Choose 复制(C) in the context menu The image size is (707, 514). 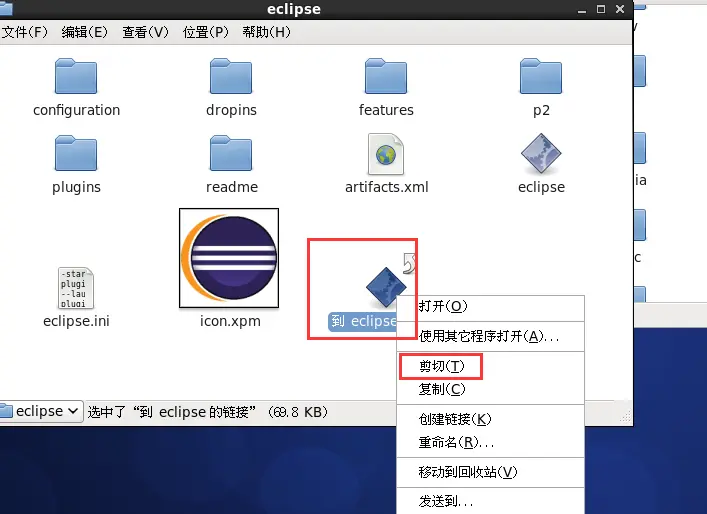[491, 389]
